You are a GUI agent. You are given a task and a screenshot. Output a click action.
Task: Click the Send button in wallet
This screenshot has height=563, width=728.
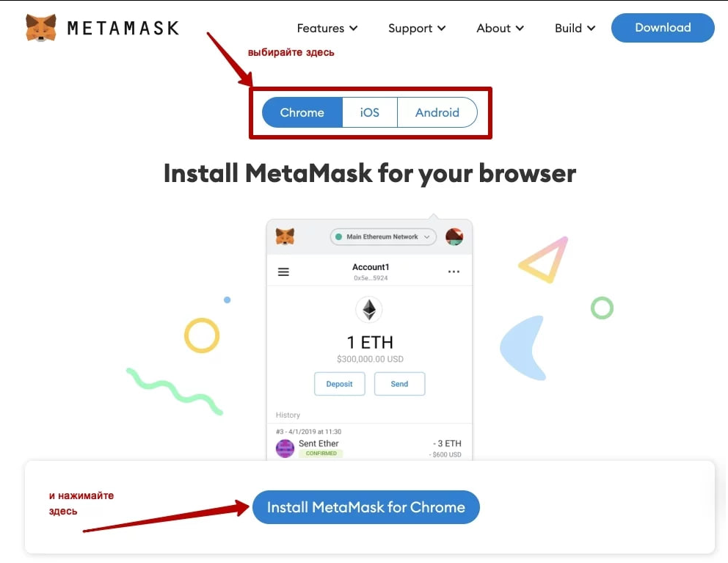[x=399, y=384]
